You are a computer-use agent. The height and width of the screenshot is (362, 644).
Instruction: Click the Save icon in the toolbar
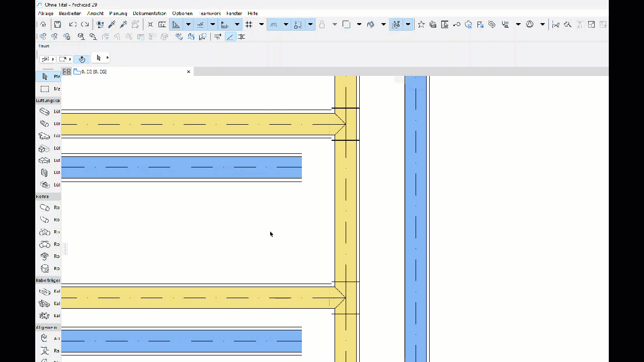[57, 24]
